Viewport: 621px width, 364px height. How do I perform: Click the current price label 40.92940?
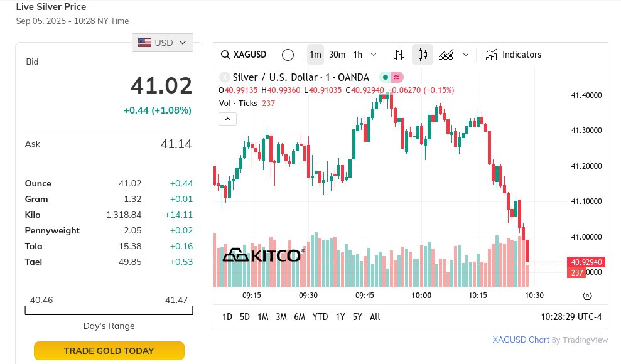pos(586,262)
